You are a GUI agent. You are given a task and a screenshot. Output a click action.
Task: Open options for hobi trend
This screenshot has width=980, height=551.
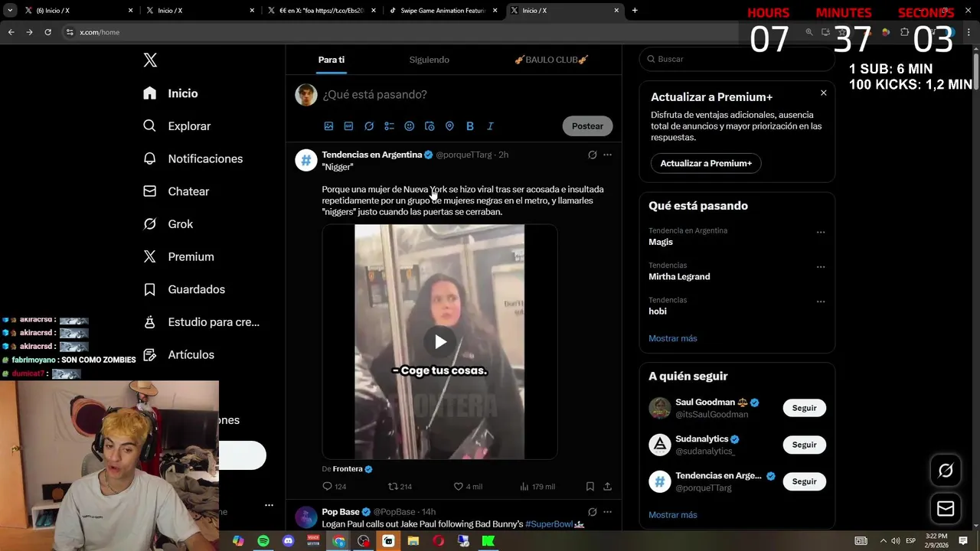click(x=821, y=302)
